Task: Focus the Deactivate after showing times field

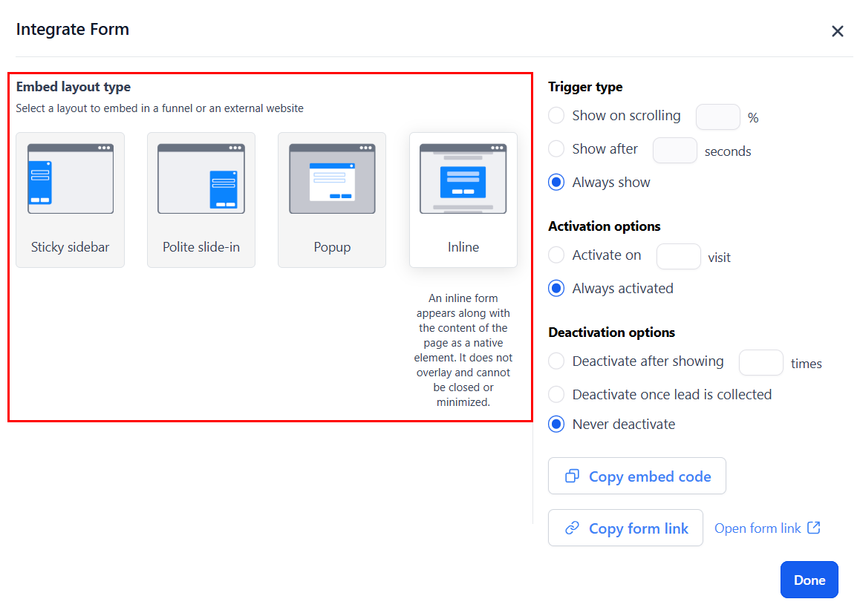Action: pyautogui.click(x=760, y=362)
